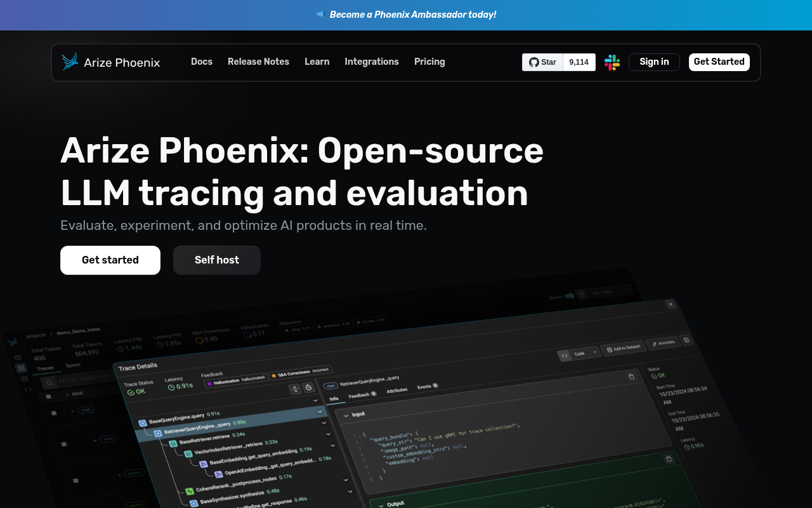
Task: Open the 9,114 stargazers count link
Action: (x=579, y=62)
